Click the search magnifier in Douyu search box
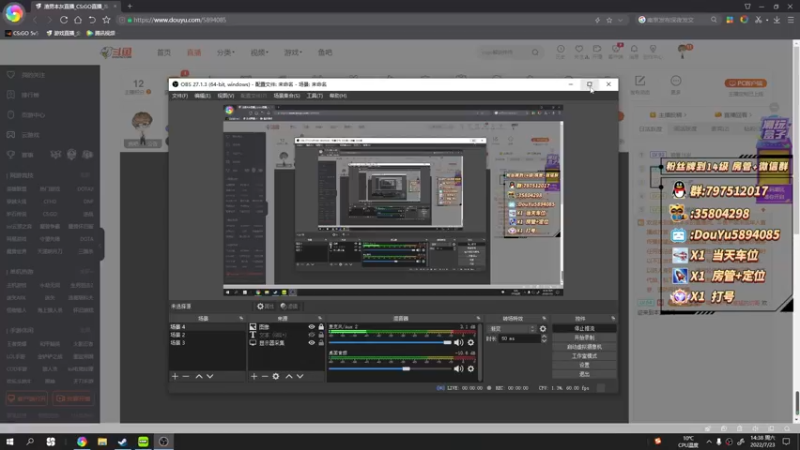 click(x=535, y=52)
